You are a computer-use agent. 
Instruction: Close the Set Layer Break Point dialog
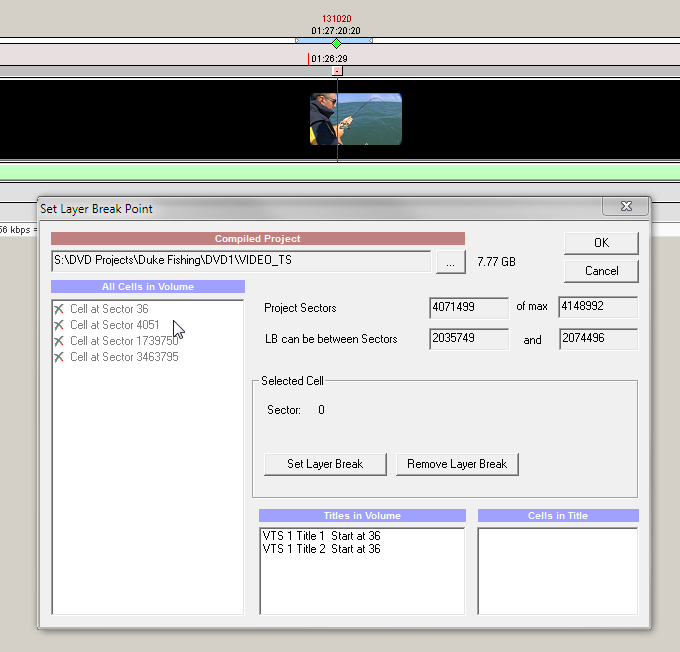[625, 207]
